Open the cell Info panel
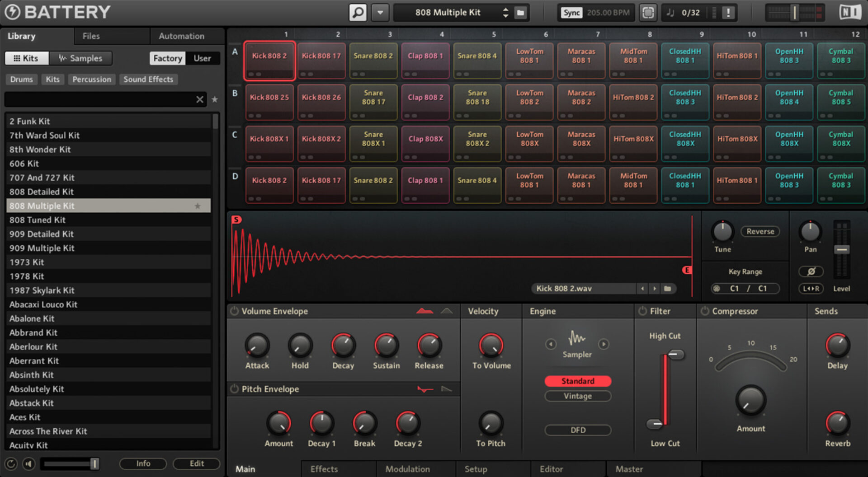The width and height of the screenshot is (868, 477). (143, 463)
